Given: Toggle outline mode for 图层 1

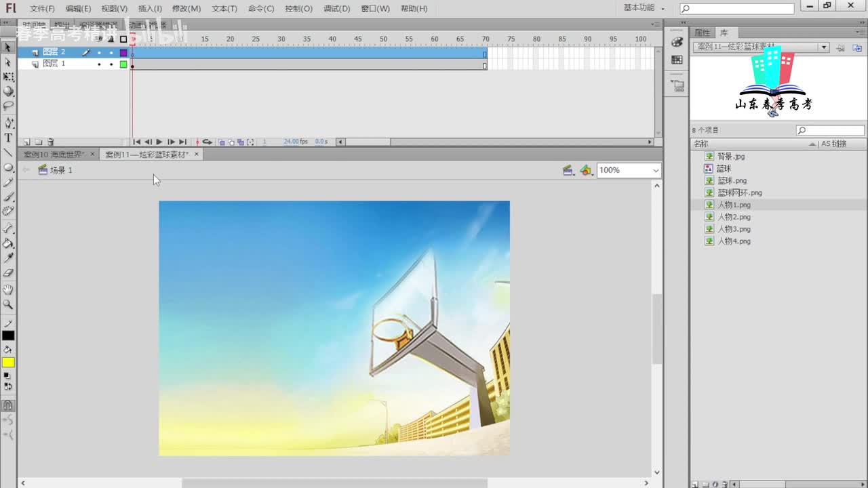Looking at the screenshot, I should click(123, 64).
